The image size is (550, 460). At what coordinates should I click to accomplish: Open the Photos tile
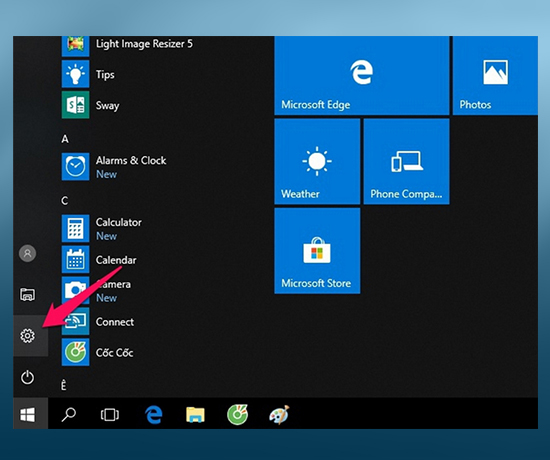tap(495, 75)
